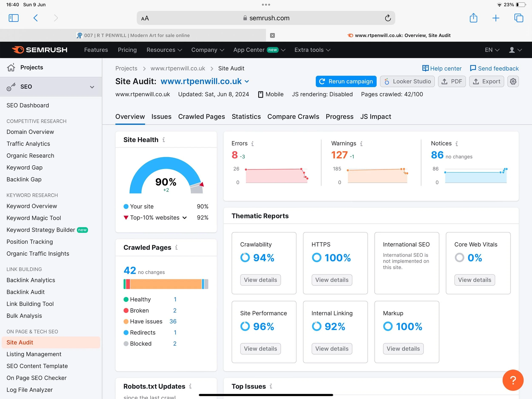Viewport: 532px width, 399px height.
Task: Switch to the Issues tab
Action: pos(161,116)
